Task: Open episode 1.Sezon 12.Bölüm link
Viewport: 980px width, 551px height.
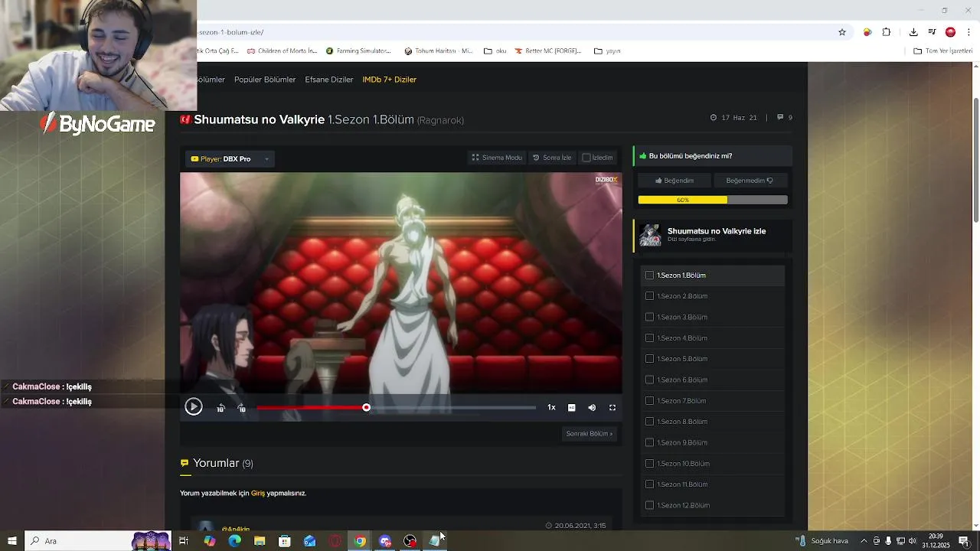Action: (684, 505)
